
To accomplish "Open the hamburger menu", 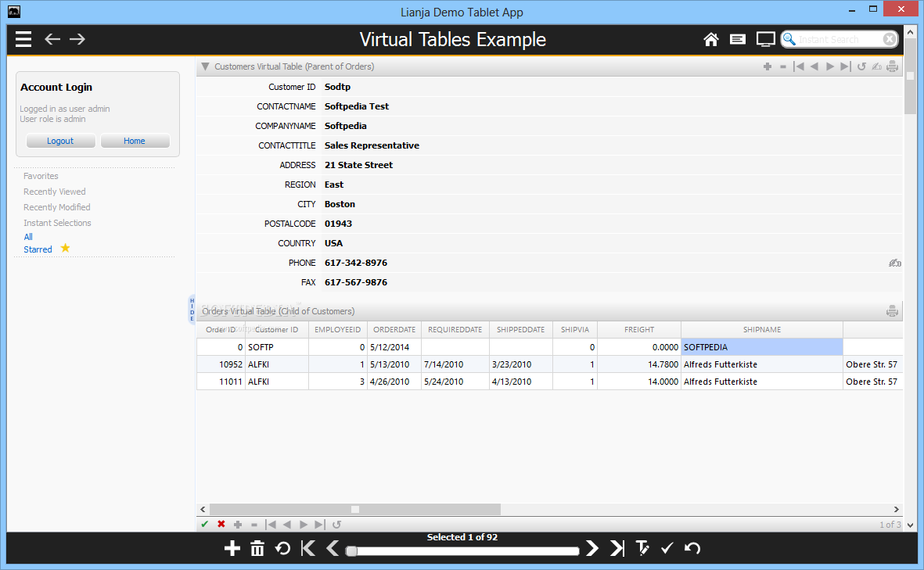I will click(23, 39).
